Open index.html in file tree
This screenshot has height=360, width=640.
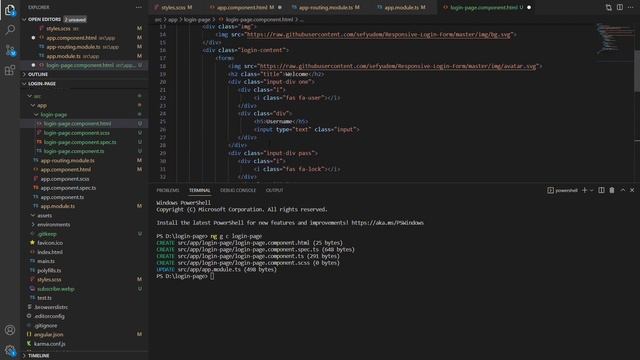pyautogui.click(x=50, y=252)
